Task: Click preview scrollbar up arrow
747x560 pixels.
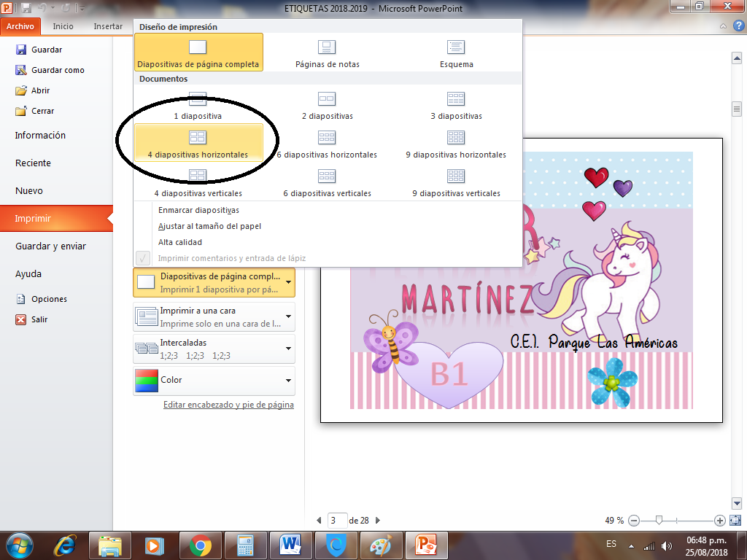Action: click(x=737, y=58)
